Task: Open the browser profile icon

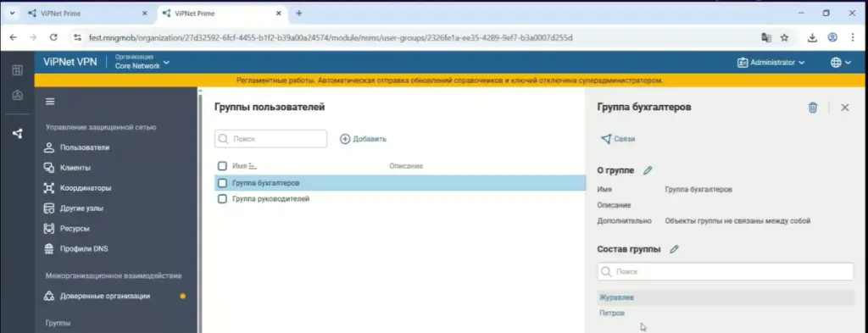Action: (832, 37)
